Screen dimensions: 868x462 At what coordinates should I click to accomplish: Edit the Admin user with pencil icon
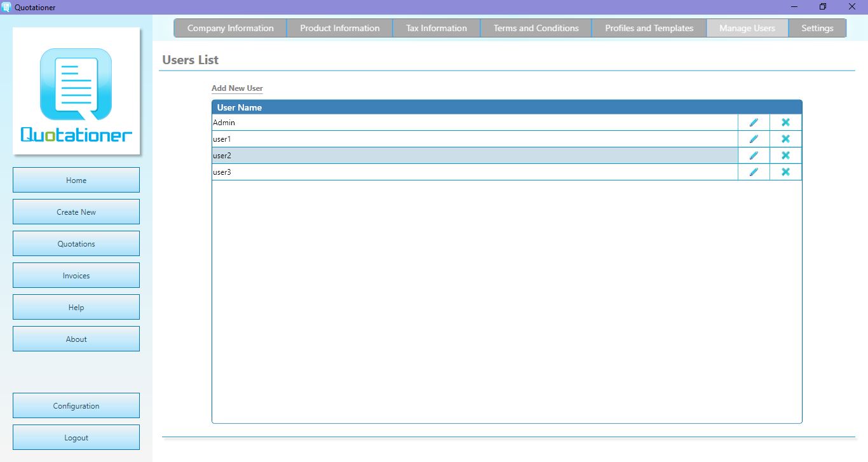click(754, 123)
